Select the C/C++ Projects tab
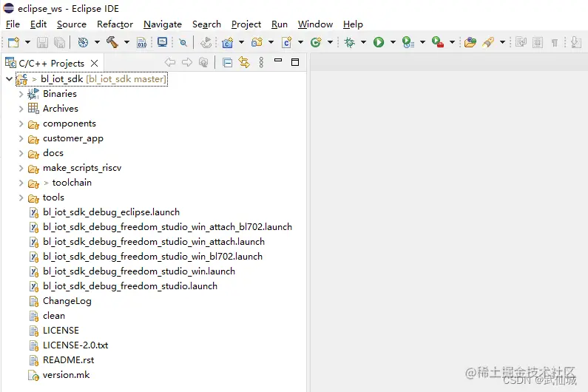588x392 pixels. [x=51, y=64]
